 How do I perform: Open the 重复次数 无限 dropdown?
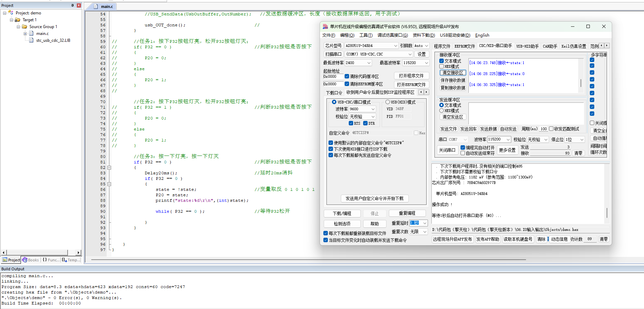[425, 232]
